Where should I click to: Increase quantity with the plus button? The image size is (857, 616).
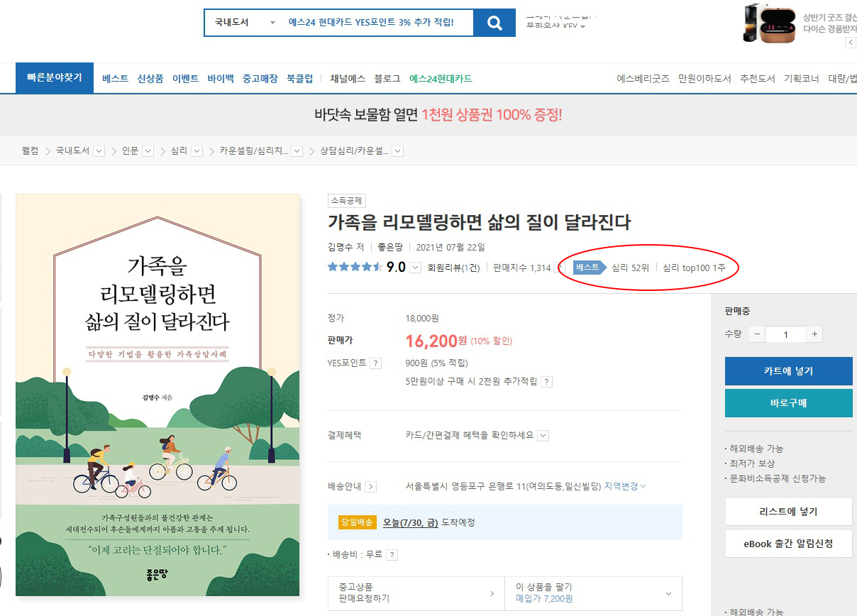click(x=815, y=334)
